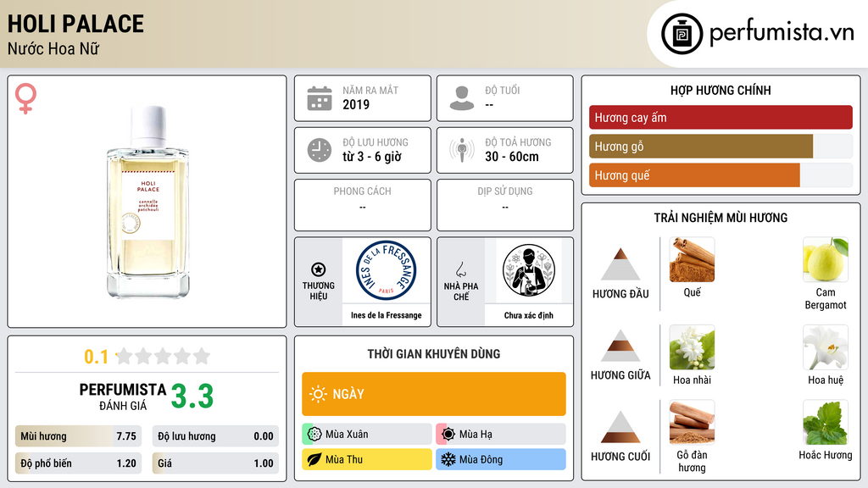Click the Holi Palace perfume bottle photo
The width and height of the screenshot is (868, 488).
(x=147, y=202)
